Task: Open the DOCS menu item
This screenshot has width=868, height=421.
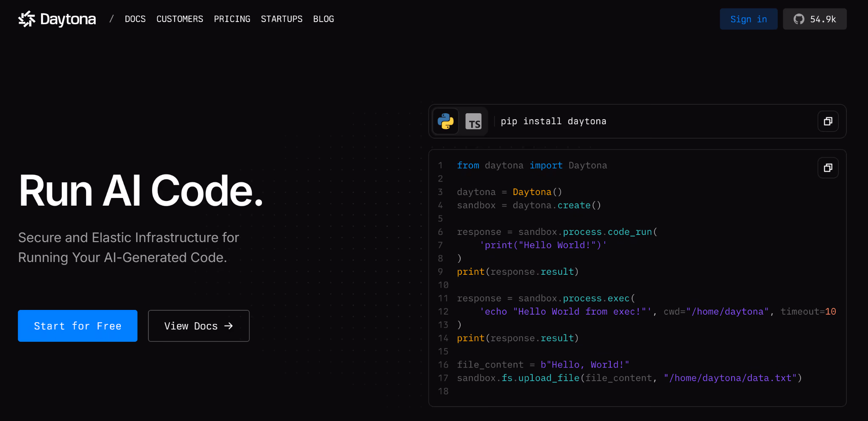Action: point(135,19)
